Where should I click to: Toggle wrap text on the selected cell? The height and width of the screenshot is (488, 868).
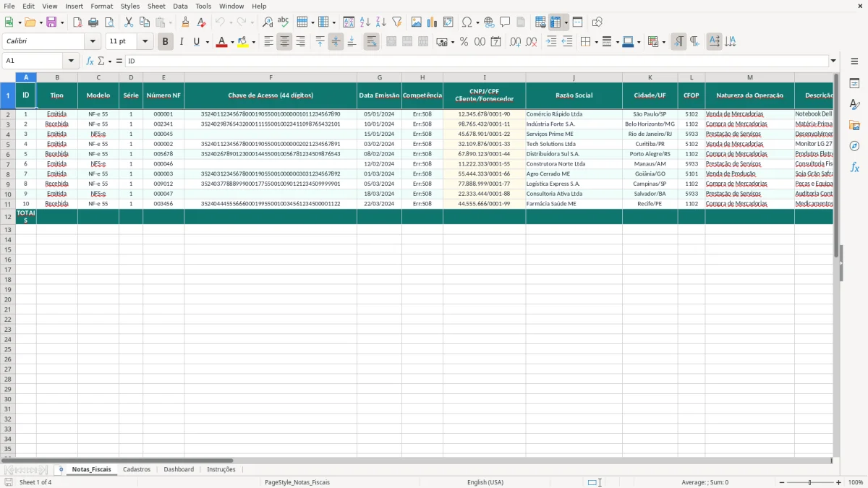(x=371, y=41)
